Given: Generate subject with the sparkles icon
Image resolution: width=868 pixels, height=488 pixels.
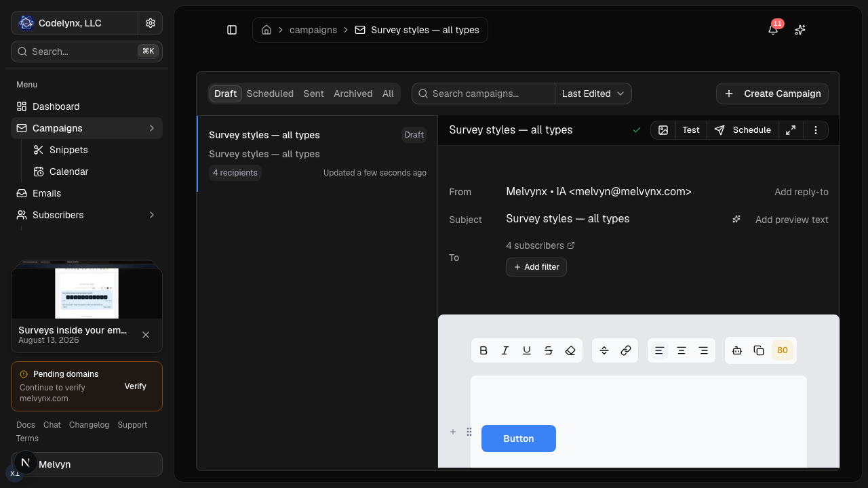Looking at the screenshot, I should pos(736,219).
